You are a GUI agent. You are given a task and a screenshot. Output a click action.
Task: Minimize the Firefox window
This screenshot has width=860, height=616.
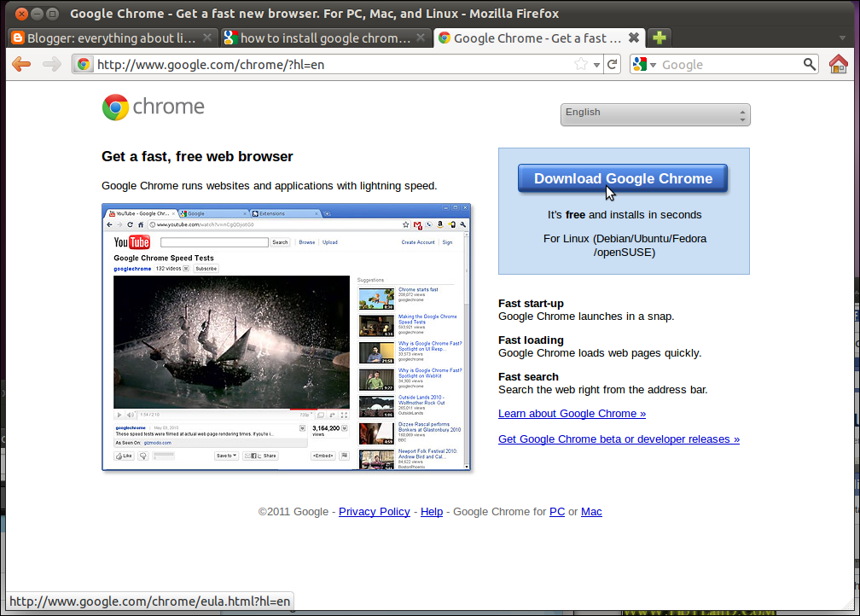point(37,14)
